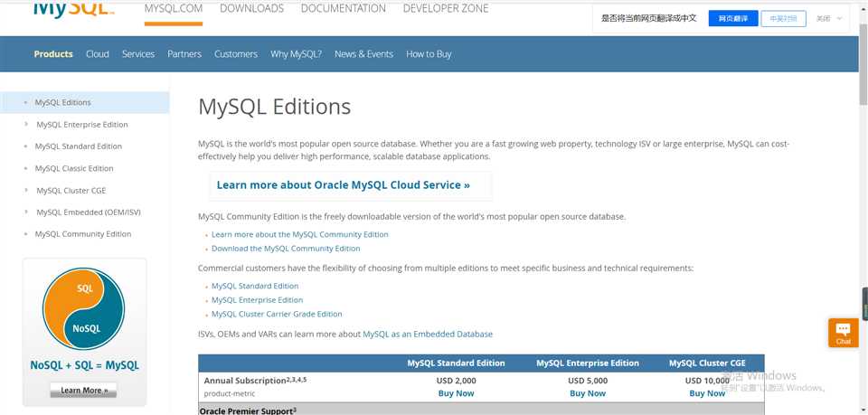Select Services in the navigation bar
868x415 pixels.
[x=138, y=53]
